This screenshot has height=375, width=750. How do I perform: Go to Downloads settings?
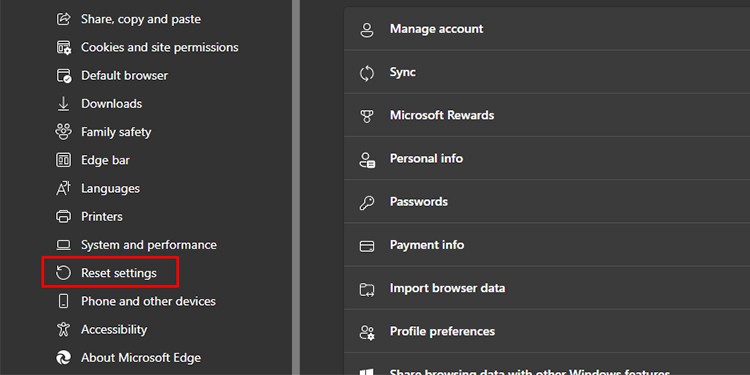pyautogui.click(x=111, y=104)
